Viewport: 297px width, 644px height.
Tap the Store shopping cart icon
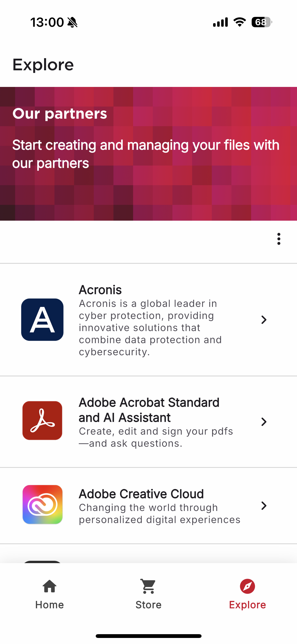[148, 586]
